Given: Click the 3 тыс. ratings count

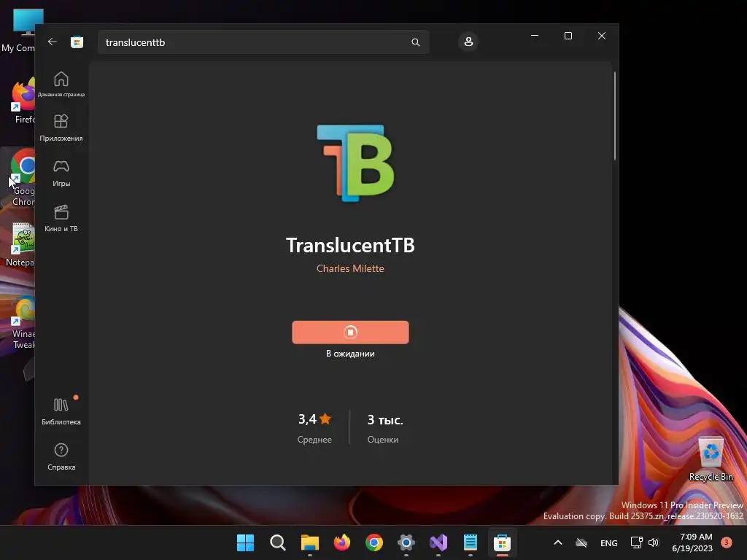Looking at the screenshot, I should [x=385, y=419].
